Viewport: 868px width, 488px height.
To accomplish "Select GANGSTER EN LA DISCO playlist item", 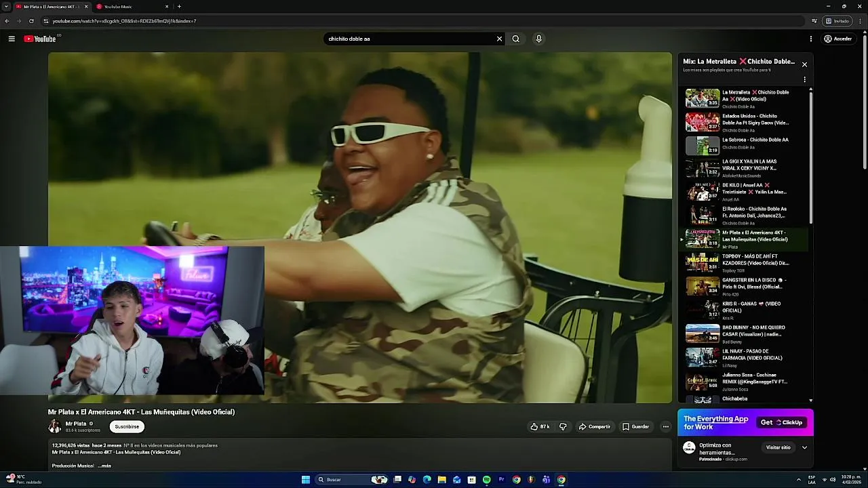I will pos(746,287).
